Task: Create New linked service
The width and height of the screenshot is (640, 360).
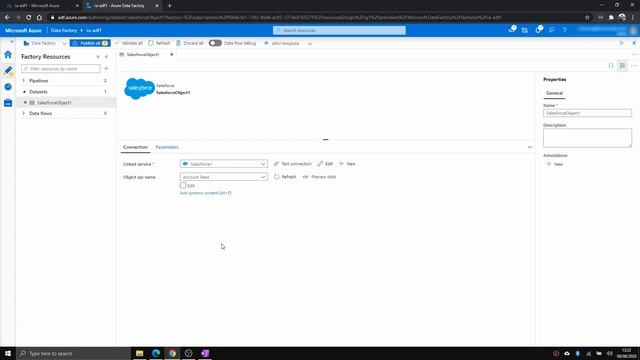Action: pos(347,164)
